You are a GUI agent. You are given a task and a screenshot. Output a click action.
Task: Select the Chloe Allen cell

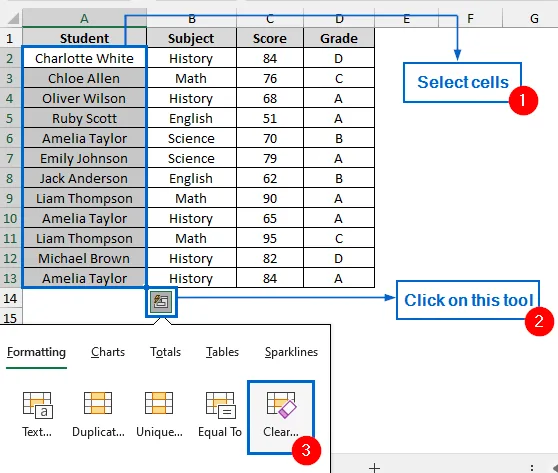(x=84, y=78)
